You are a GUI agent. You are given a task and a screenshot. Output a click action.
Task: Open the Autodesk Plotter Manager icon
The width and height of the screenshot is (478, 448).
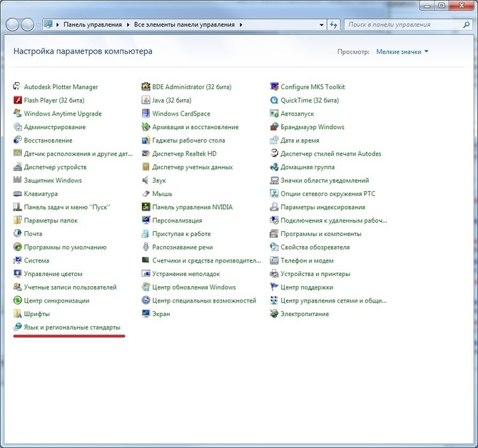pos(18,87)
